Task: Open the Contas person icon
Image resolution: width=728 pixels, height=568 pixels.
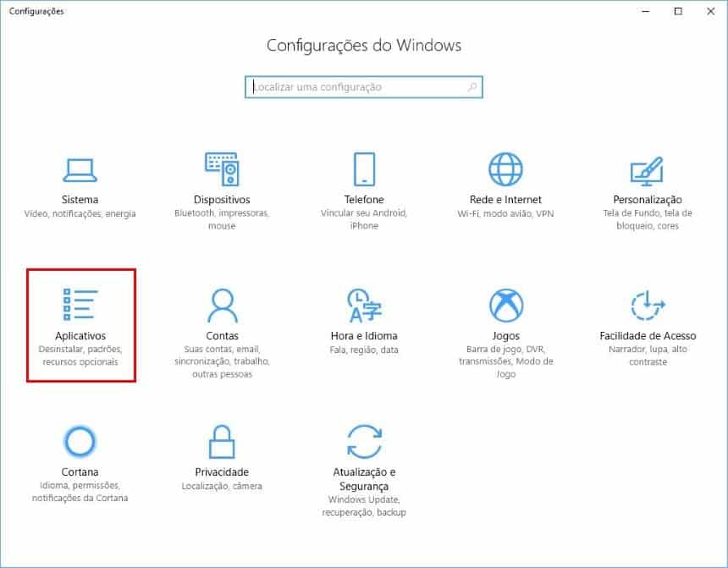Action: point(222,305)
